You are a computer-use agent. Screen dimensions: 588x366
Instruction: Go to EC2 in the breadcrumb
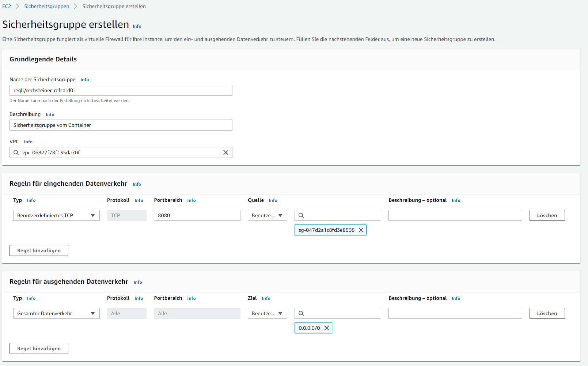click(x=7, y=6)
